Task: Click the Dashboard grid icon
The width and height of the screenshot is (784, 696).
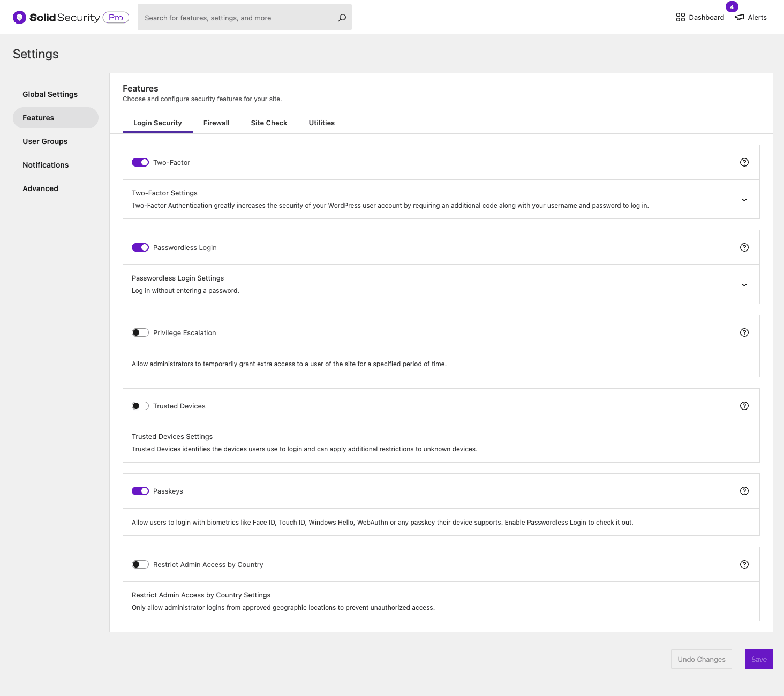Action: [681, 18]
